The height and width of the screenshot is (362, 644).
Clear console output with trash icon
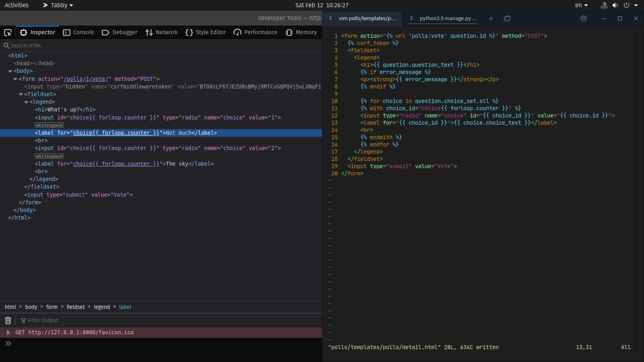[8, 320]
